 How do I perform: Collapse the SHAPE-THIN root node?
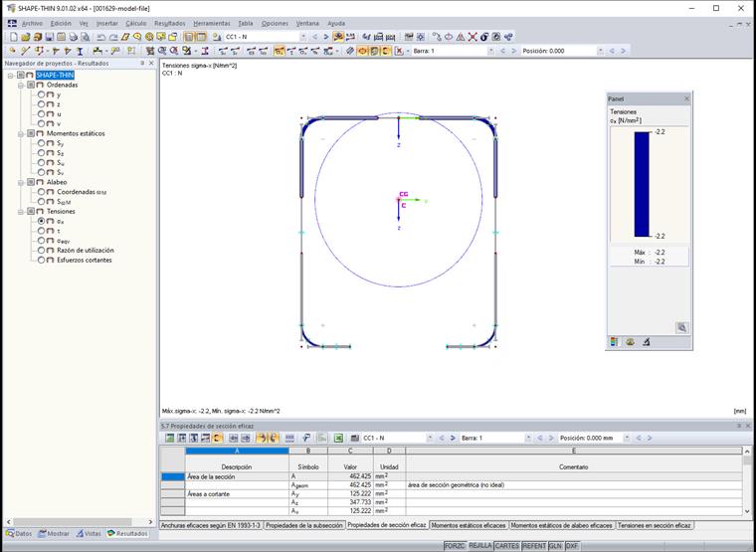(10, 76)
